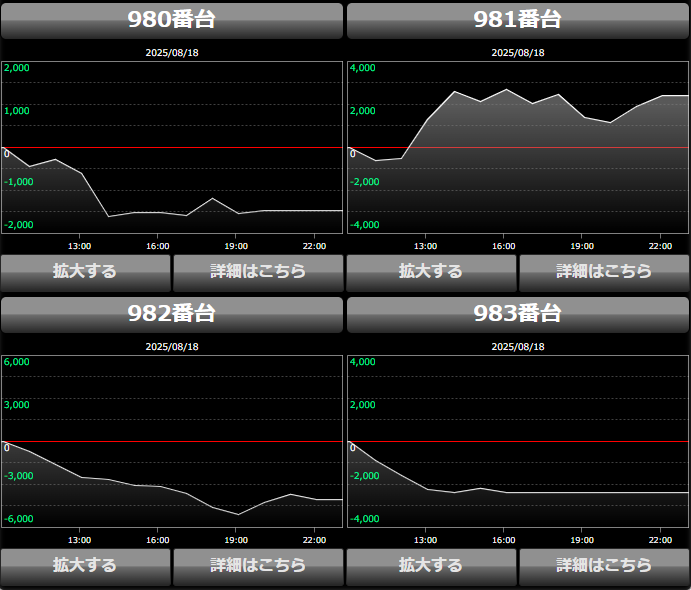
Task: Open the 983番台 machine header
Action: pos(518,315)
